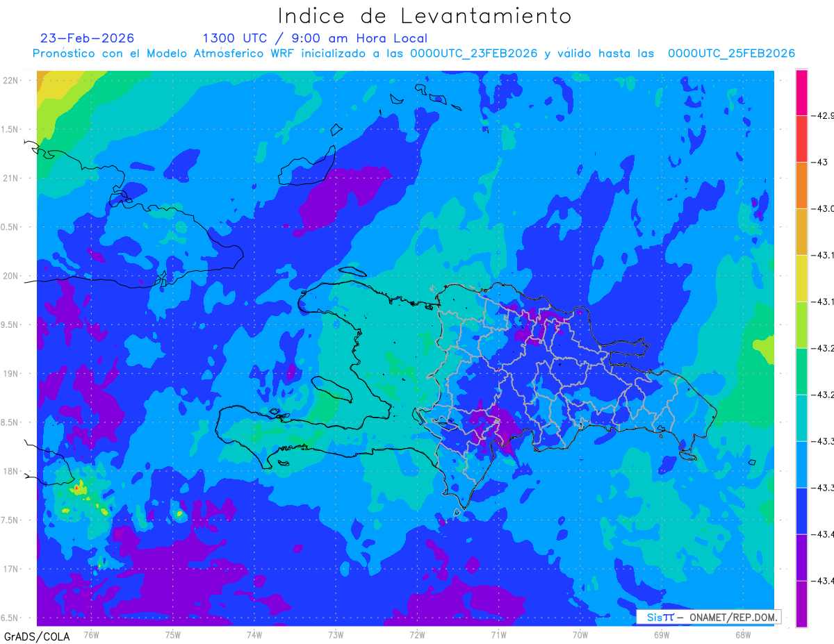
Task: Click the legend value '-42.9'
Action: coord(824,115)
